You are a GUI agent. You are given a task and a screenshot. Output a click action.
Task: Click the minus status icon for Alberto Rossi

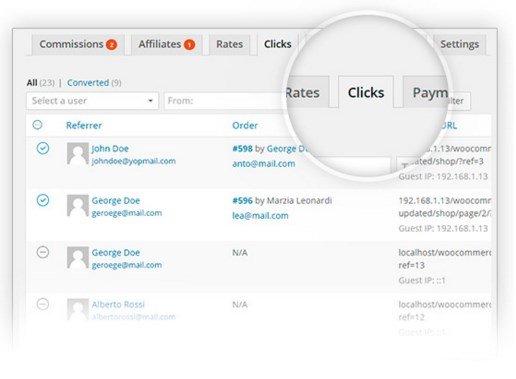43,304
